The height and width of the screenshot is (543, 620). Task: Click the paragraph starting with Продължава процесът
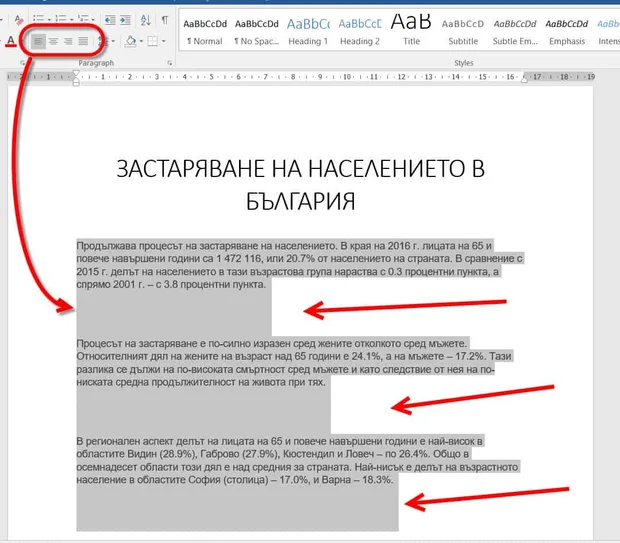click(299, 265)
